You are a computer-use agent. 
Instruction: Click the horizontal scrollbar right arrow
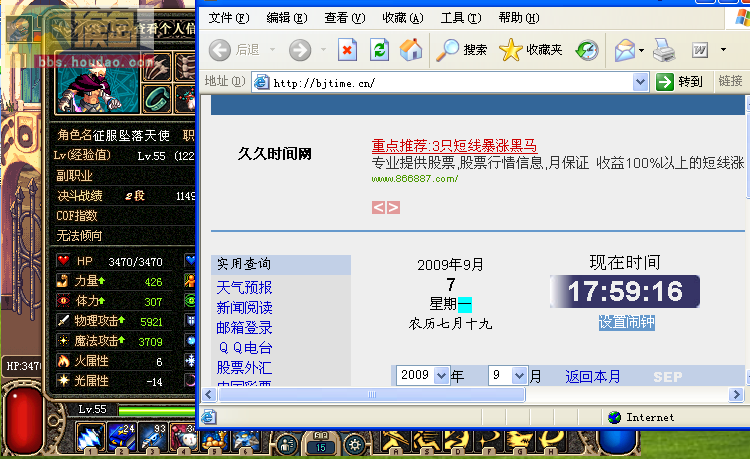click(x=736, y=394)
